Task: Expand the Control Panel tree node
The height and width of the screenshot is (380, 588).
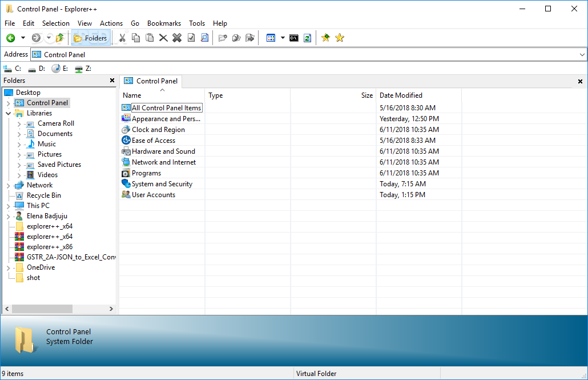Action: (x=8, y=103)
